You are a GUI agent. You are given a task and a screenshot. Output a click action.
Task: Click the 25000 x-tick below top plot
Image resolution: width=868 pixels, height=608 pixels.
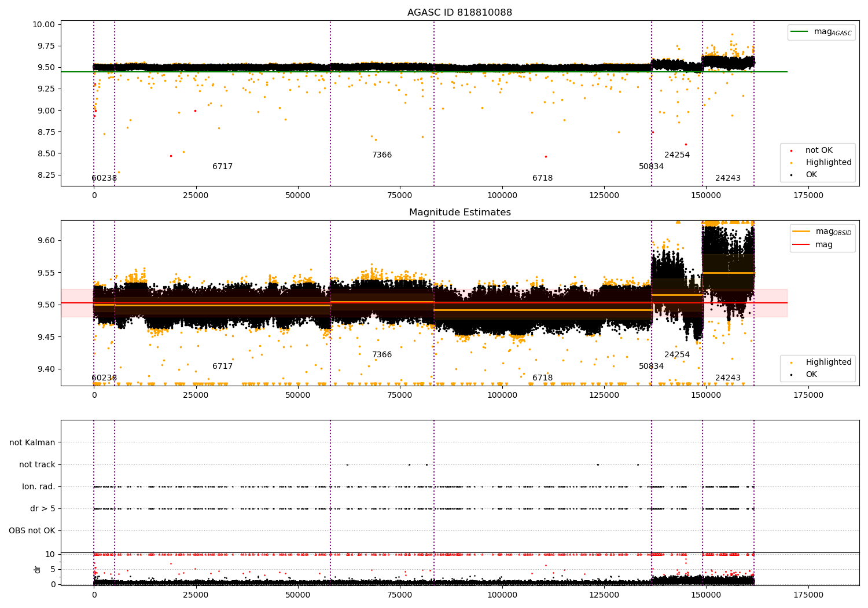click(x=196, y=196)
